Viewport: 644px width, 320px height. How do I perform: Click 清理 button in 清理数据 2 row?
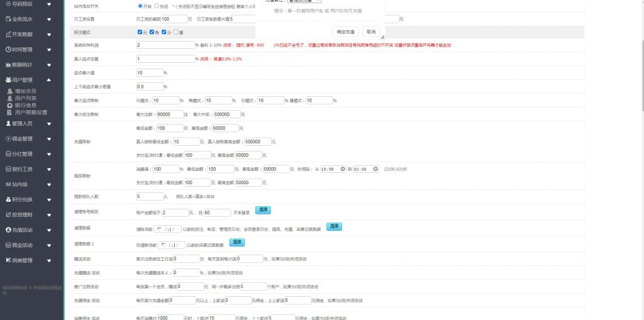[236, 243]
